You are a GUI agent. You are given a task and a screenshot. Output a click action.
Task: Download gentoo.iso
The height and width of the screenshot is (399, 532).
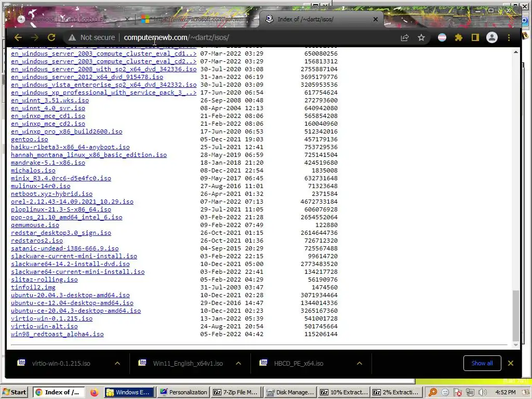[30, 139]
